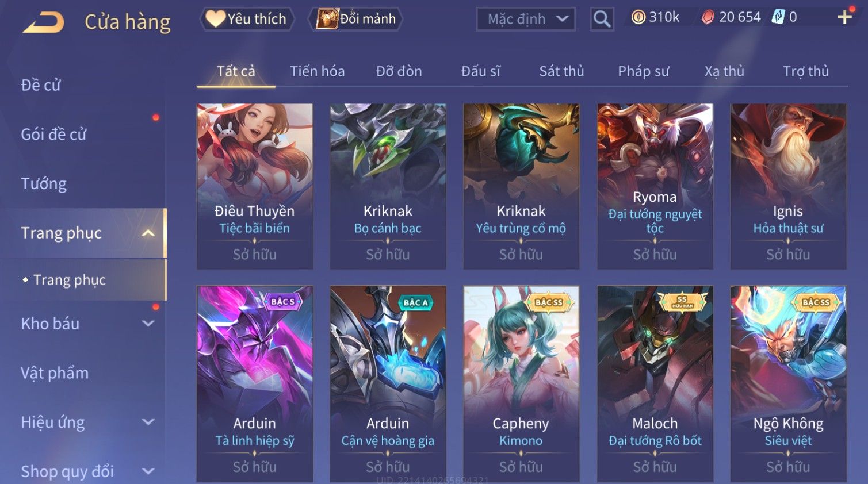The height and width of the screenshot is (484, 868).
Task: Open Đổi mảnh fragment exchange
Action: (x=355, y=19)
